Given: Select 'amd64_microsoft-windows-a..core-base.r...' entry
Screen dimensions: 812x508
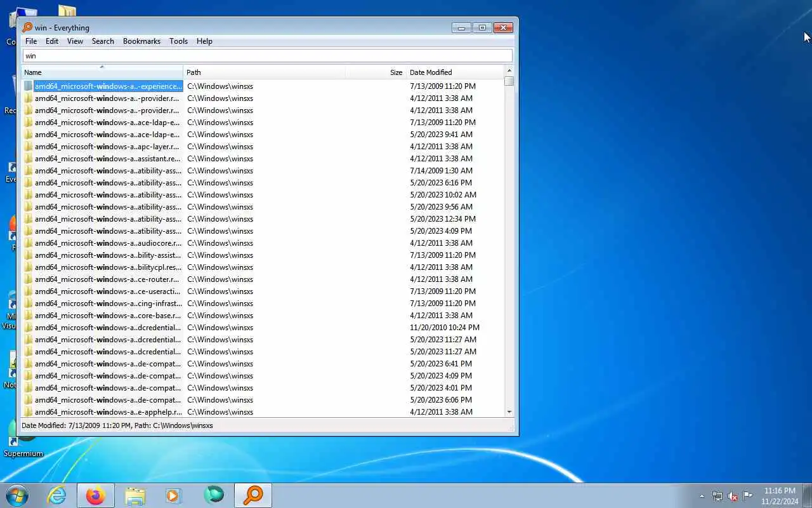Looking at the screenshot, I should (x=108, y=315).
